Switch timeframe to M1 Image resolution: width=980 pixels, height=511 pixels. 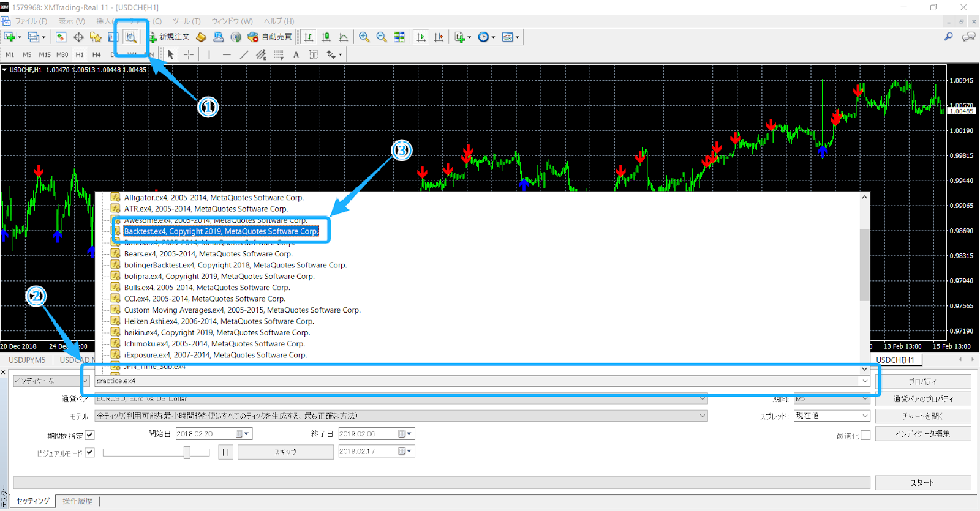click(x=10, y=54)
